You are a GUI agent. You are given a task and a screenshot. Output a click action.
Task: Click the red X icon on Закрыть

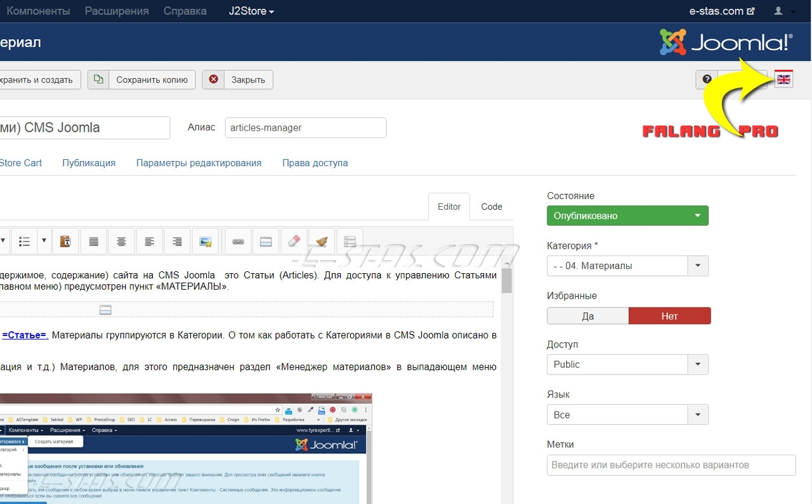(x=214, y=79)
